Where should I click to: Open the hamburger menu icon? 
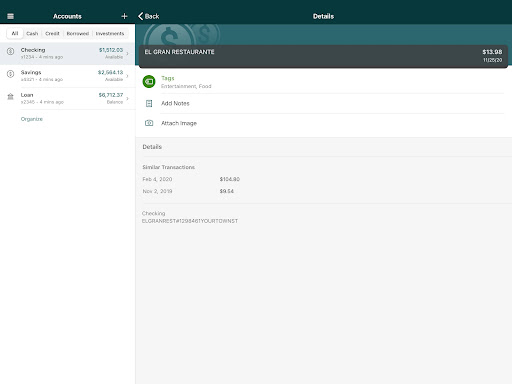10,16
